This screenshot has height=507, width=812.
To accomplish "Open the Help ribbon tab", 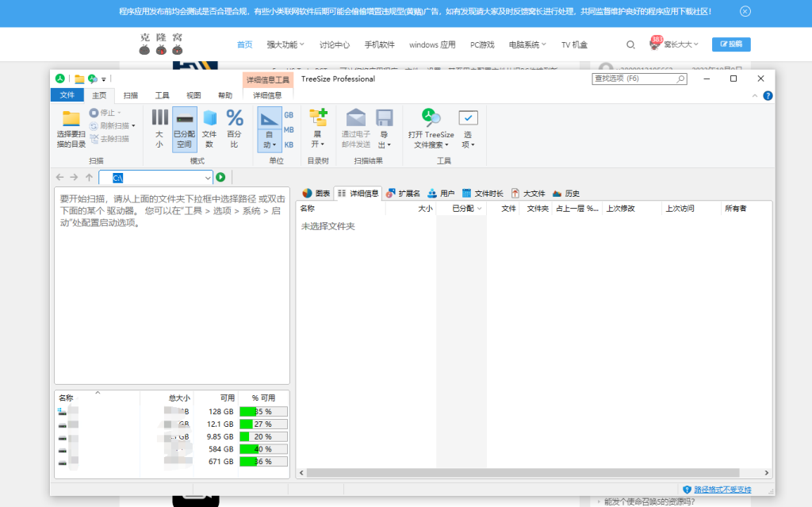I will 225,95.
